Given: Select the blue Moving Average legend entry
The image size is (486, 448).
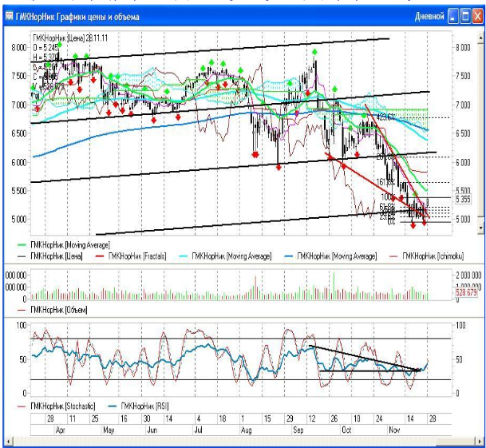Looking at the screenshot, I should 330,256.
